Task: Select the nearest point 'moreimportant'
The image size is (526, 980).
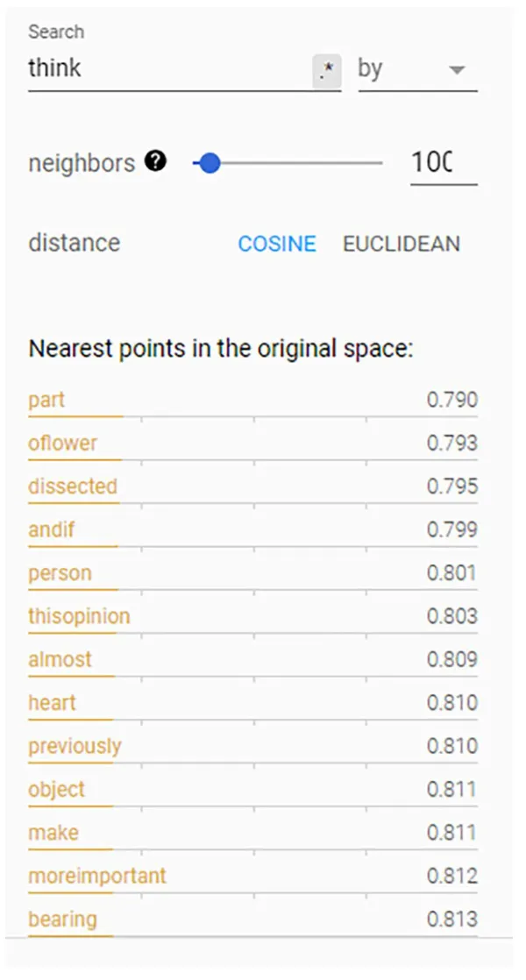Action: click(x=96, y=876)
